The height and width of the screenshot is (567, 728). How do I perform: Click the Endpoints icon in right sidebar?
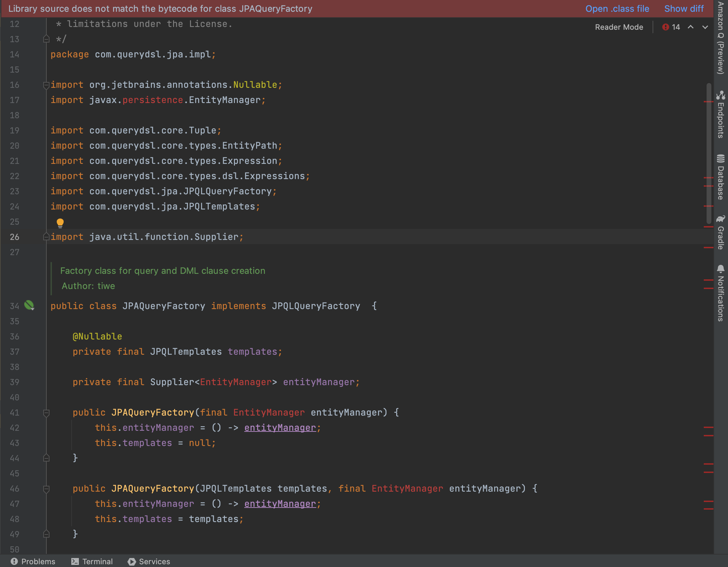pyautogui.click(x=721, y=95)
